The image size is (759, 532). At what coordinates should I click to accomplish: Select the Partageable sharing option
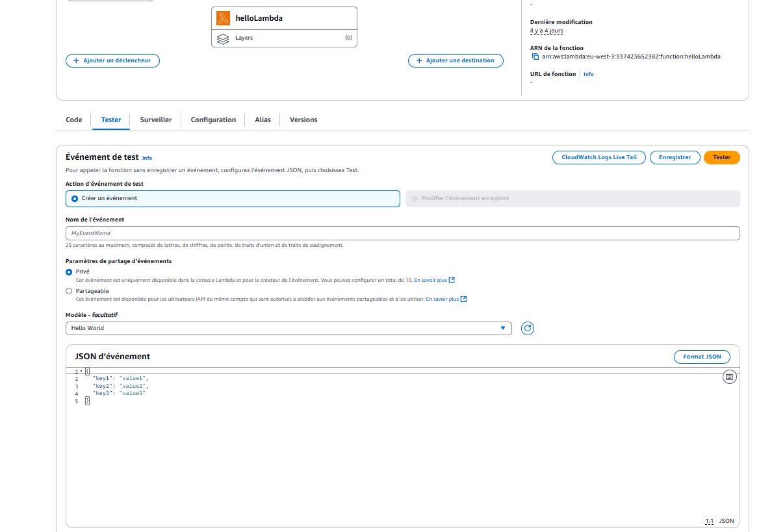[69, 292]
